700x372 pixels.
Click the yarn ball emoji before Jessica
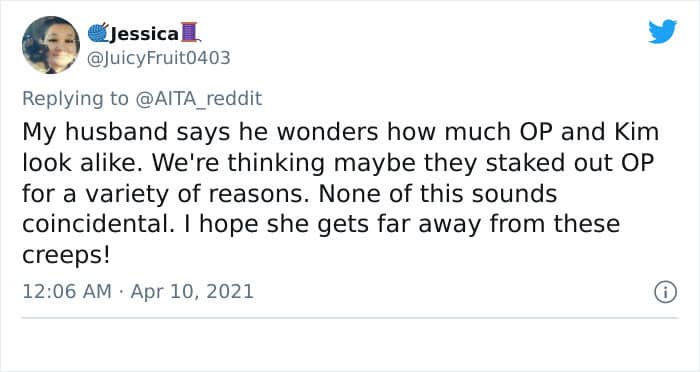coord(98,33)
